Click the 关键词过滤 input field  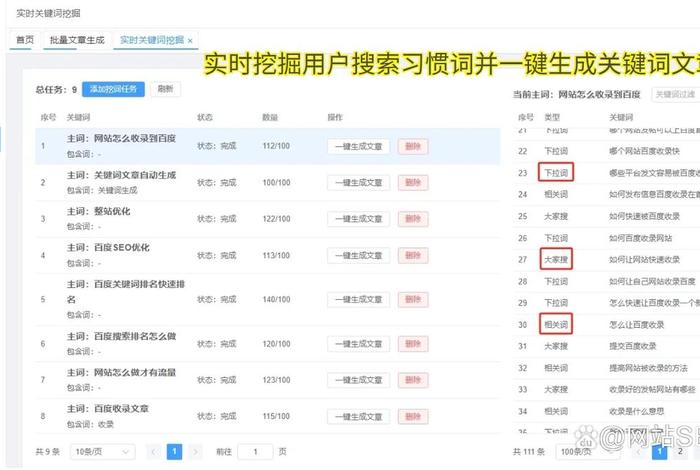[675, 94]
